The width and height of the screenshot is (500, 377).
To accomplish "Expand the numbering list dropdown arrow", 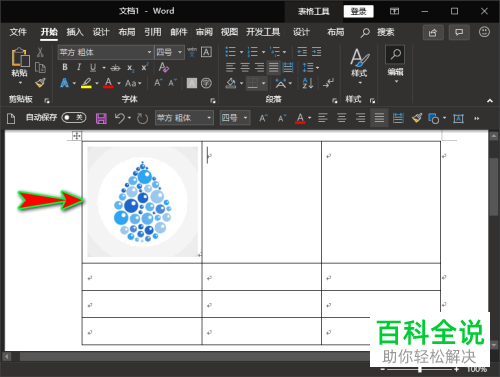I will (x=263, y=52).
